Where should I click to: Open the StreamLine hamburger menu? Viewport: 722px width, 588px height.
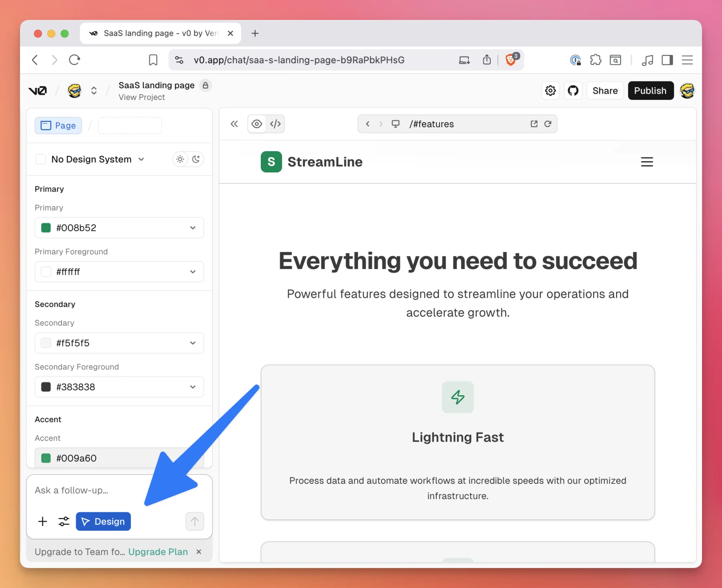pyautogui.click(x=647, y=162)
